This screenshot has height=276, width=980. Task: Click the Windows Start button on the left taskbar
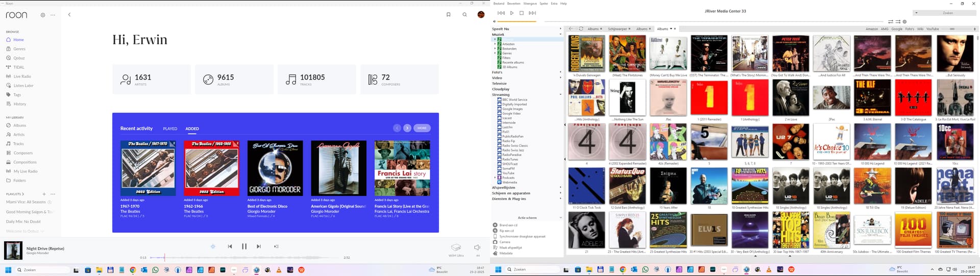pos(8,270)
